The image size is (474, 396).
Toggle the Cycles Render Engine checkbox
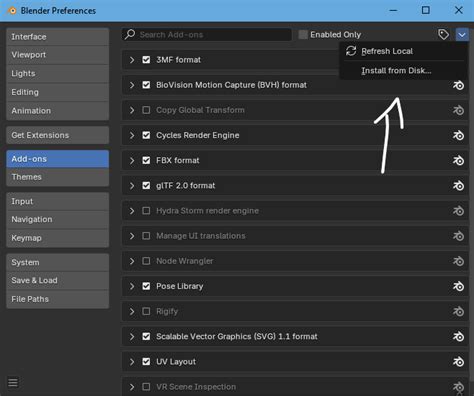(x=146, y=135)
